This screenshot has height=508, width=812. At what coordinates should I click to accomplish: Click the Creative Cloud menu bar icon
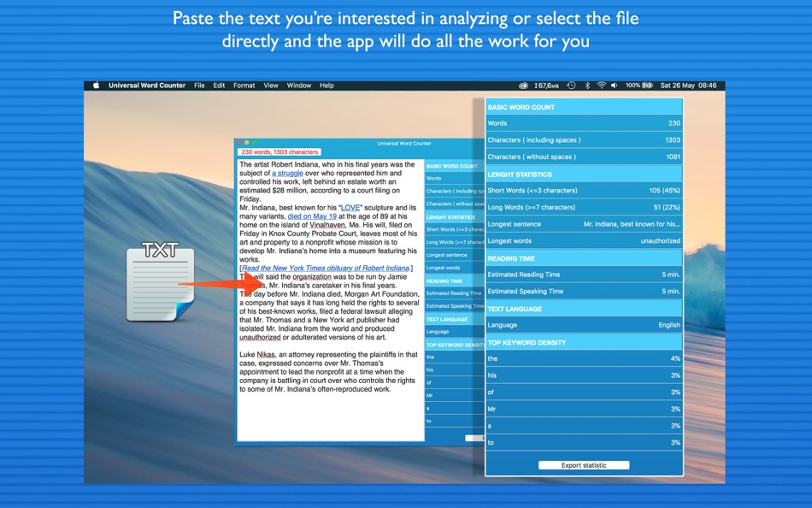523,86
